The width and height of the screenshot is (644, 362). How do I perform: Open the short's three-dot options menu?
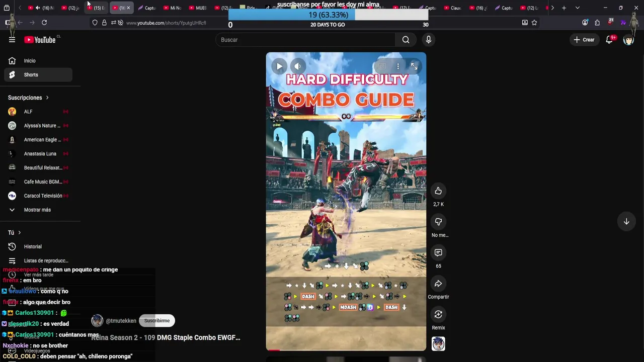pos(397,66)
